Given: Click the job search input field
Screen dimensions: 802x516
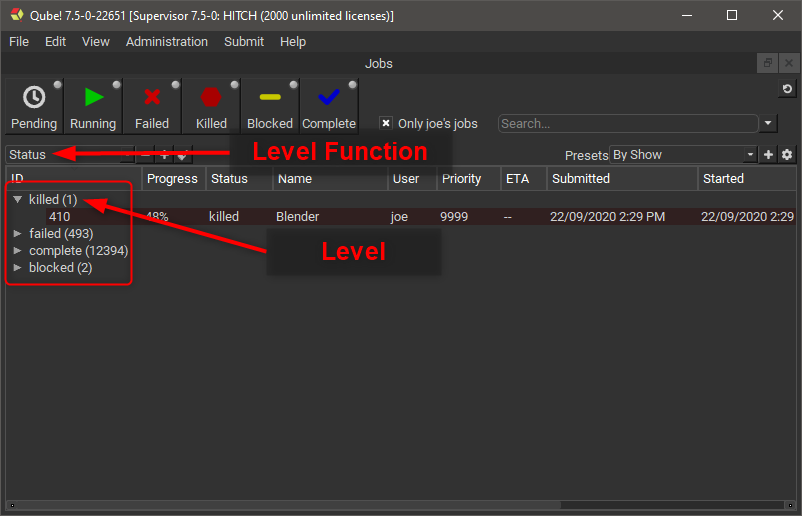Looking at the screenshot, I should pos(627,124).
